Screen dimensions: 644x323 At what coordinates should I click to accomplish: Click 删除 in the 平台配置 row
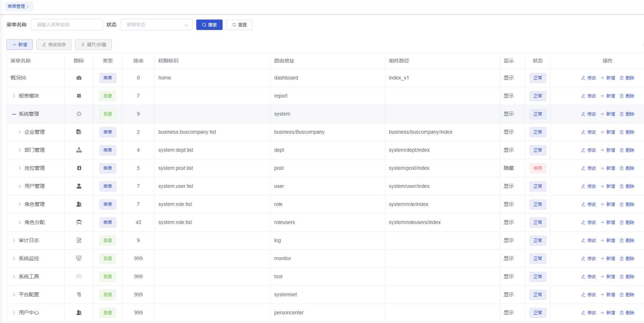[x=627, y=294]
